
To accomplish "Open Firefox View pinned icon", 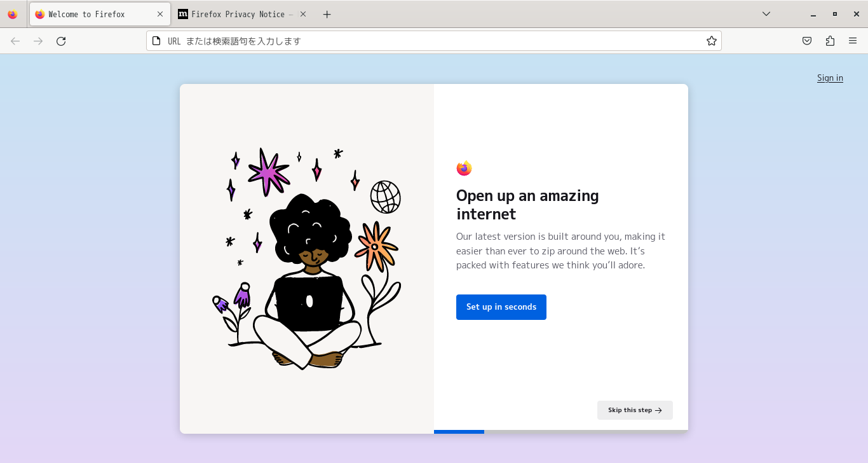I will point(13,14).
